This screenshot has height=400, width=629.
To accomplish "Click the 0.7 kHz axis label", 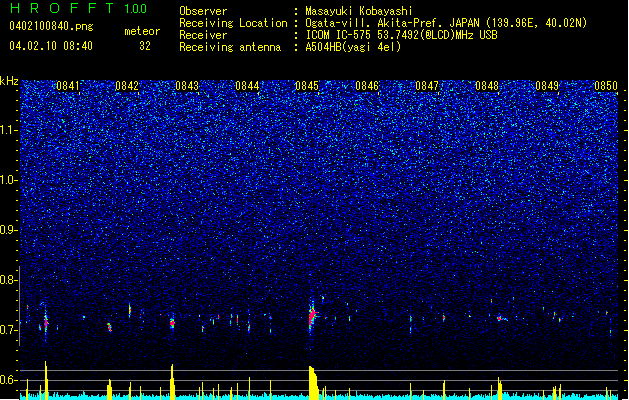I will pos(8,330).
